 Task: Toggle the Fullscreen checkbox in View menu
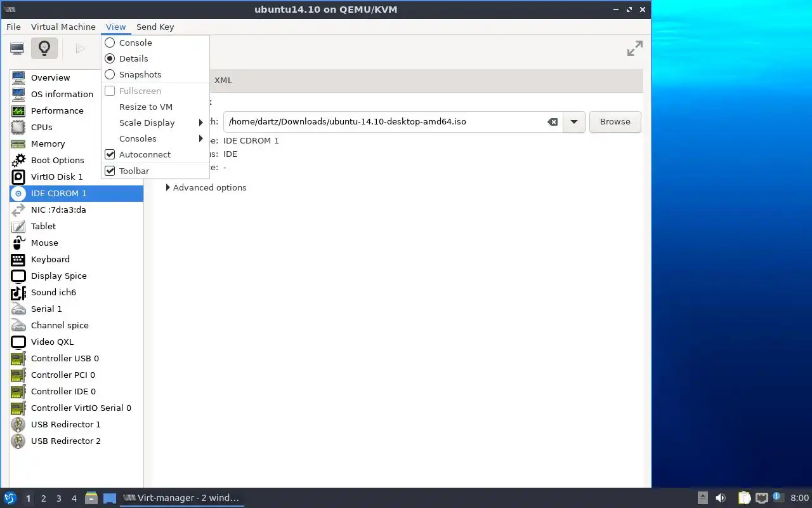tap(110, 91)
